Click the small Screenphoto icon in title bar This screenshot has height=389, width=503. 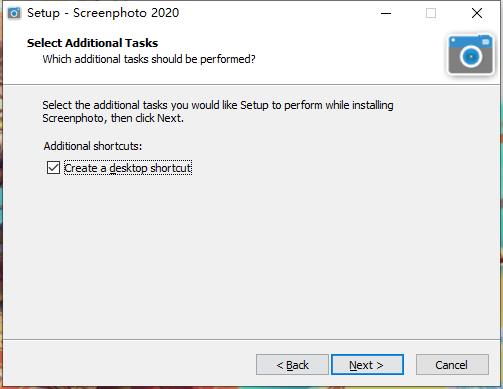pos(14,13)
